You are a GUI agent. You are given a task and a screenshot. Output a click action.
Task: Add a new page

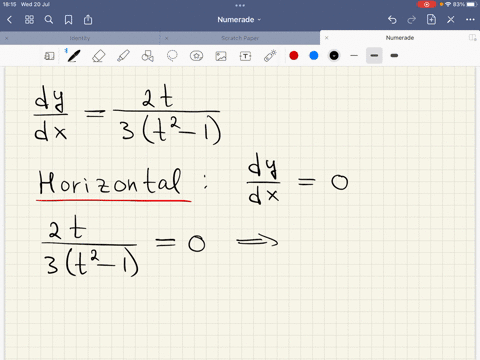(431, 19)
